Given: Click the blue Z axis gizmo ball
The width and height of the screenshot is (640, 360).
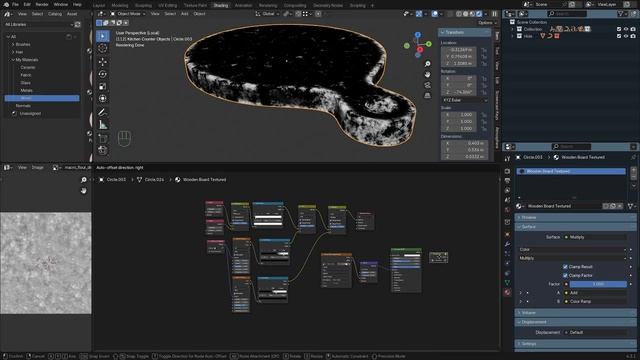Looking at the screenshot, I should tap(418, 35).
